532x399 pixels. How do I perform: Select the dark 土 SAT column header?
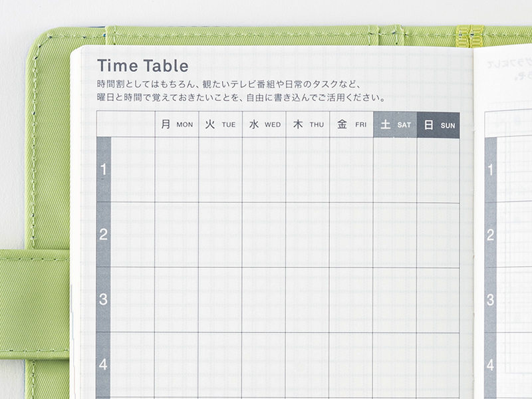pos(395,124)
